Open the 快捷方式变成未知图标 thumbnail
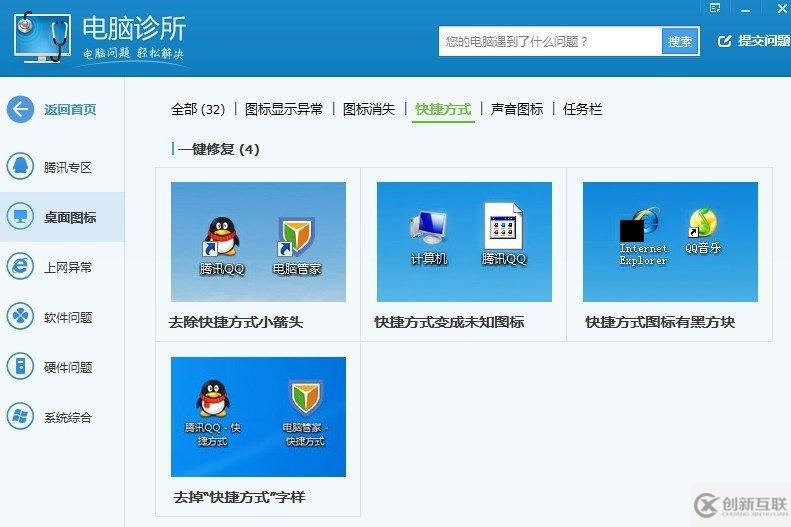The width and height of the screenshot is (791, 527). click(x=464, y=242)
